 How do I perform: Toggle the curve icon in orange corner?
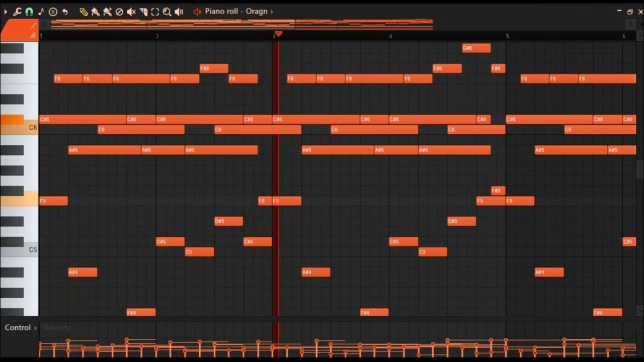(x=33, y=25)
